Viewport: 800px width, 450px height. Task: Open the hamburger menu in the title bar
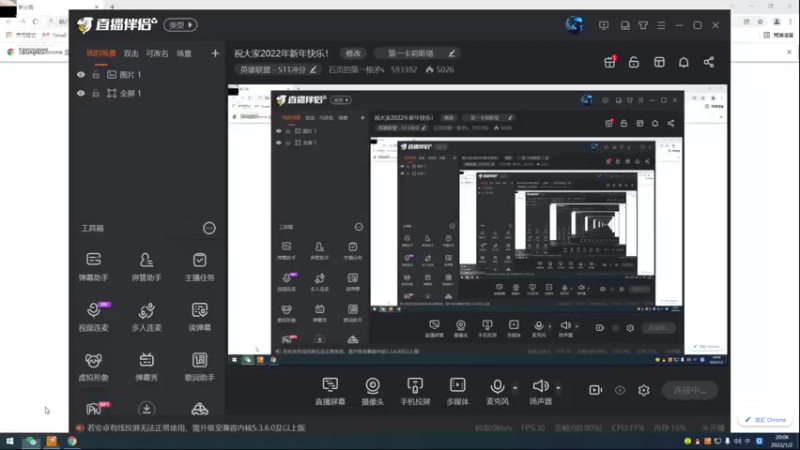661,25
